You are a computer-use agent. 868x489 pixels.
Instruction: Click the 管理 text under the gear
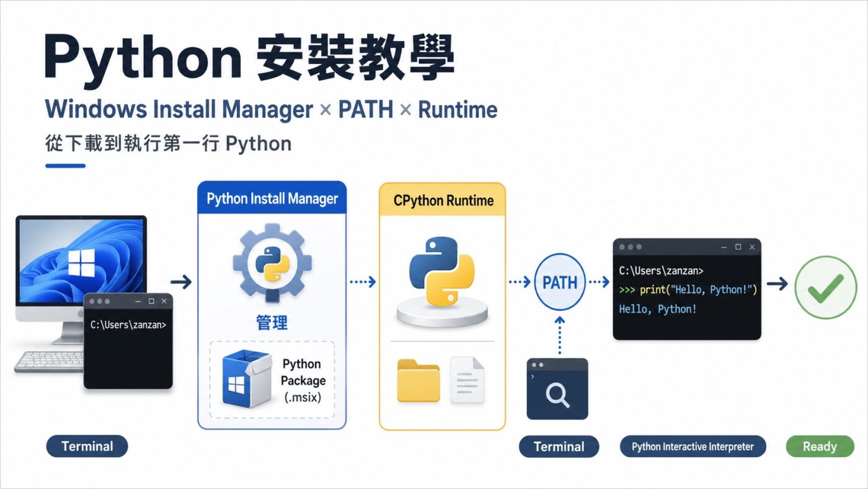(x=272, y=323)
